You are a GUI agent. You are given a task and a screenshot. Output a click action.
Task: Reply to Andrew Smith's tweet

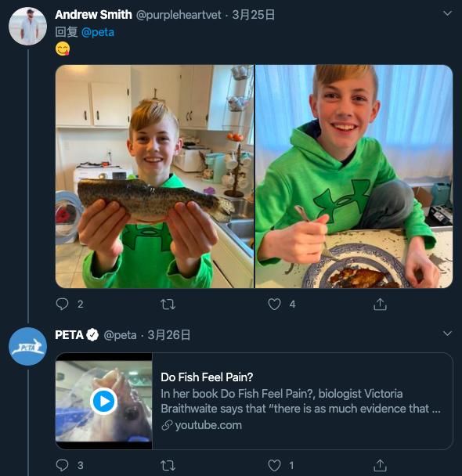tap(62, 304)
